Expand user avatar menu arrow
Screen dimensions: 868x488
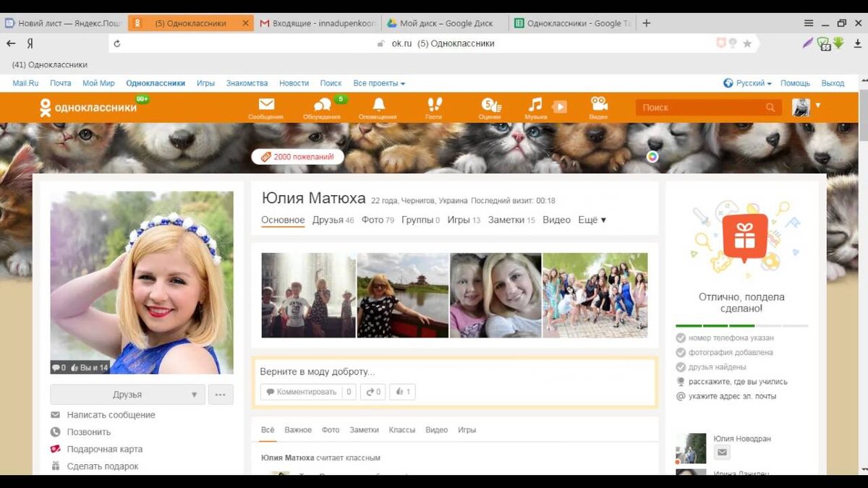tap(818, 106)
